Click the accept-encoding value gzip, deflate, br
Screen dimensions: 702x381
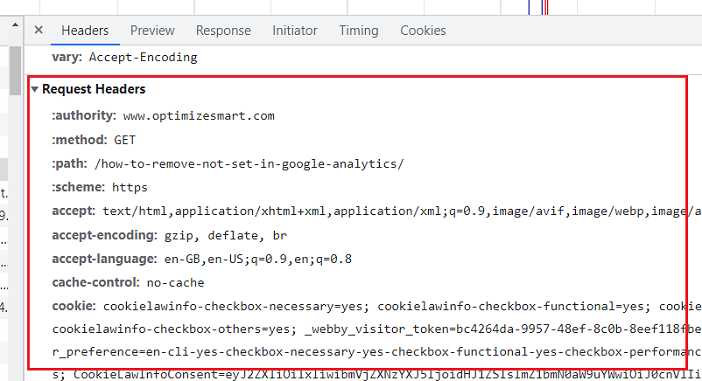click(226, 235)
